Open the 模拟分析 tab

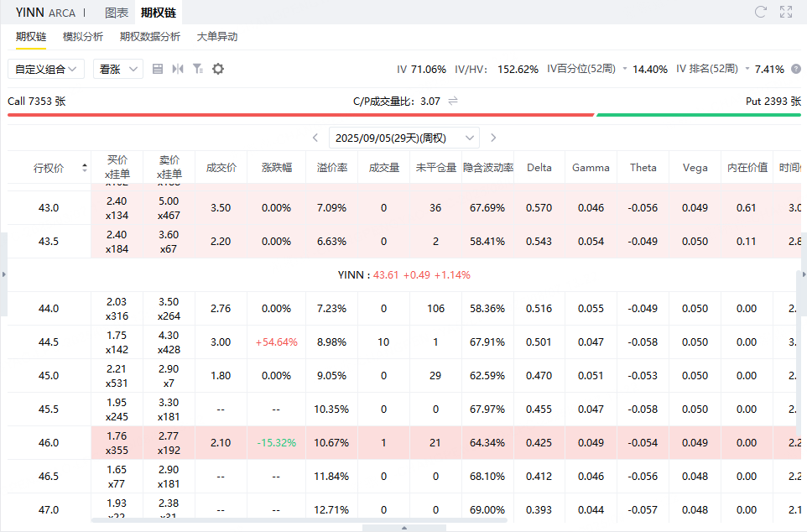point(83,37)
